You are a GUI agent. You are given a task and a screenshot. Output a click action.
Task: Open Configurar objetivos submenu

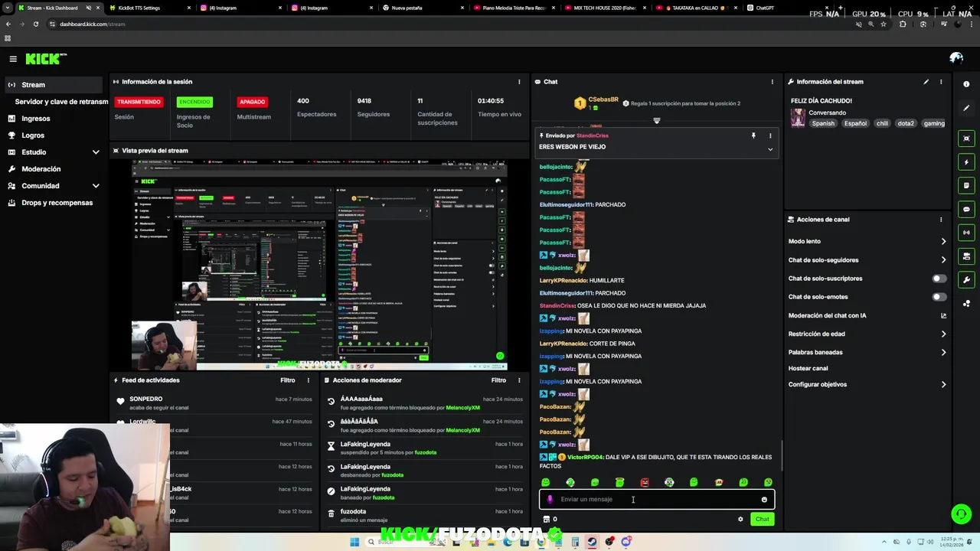[x=943, y=384]
